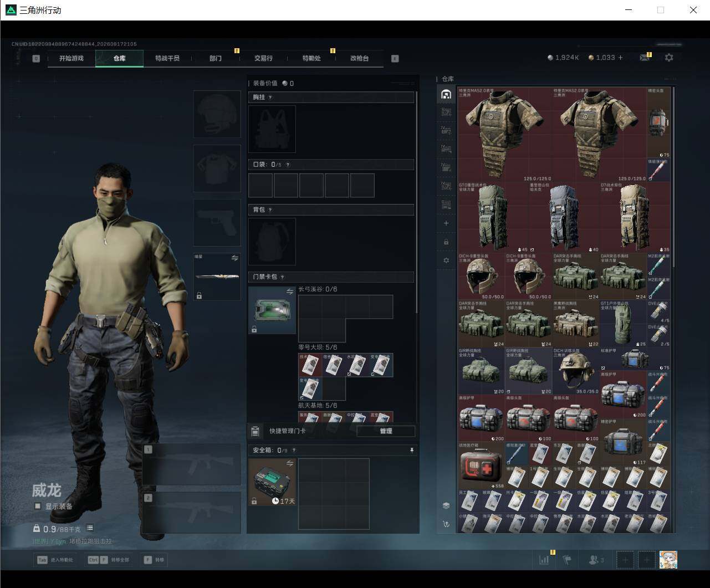This screenshot has height=588, width=710.
Task: Click the flag icon in bottom bar
Action: coord(567,560)
